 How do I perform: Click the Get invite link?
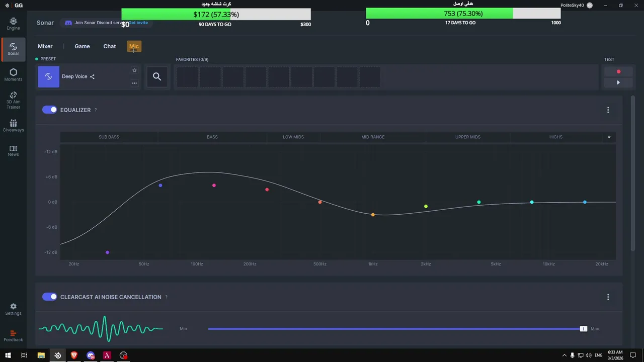tap(138, 23)
